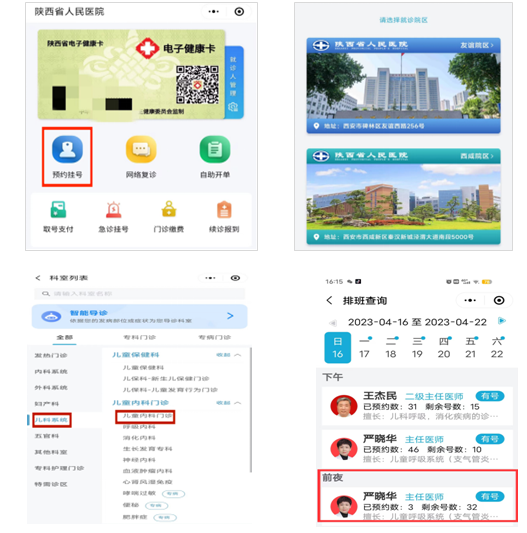Image resolution: width=527 pixels, height=533 pixels.
Task: Open the 取号支付 icon
Action: point(58,209)
